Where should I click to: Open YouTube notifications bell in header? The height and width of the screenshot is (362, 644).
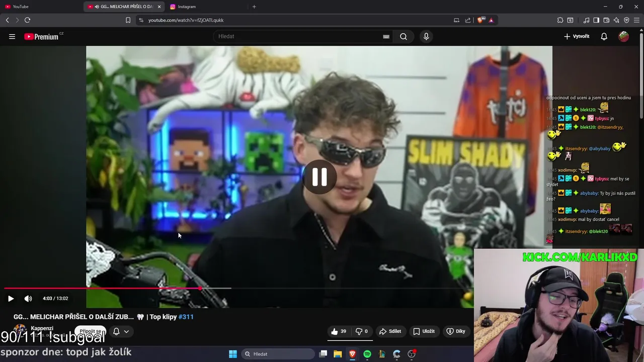[x=604, y=36]
